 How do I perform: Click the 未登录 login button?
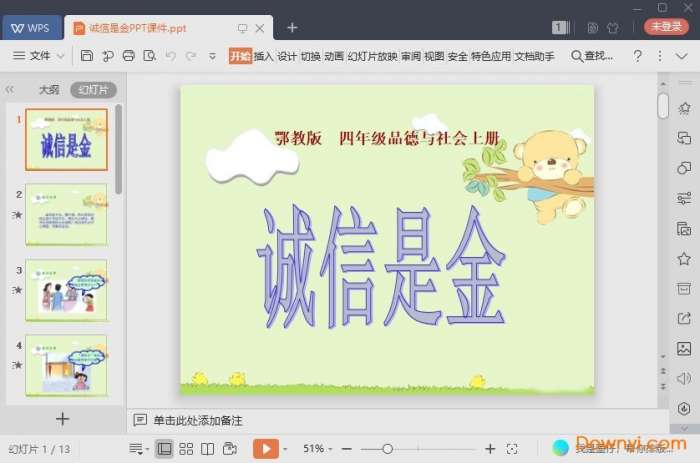pos(666,27)
